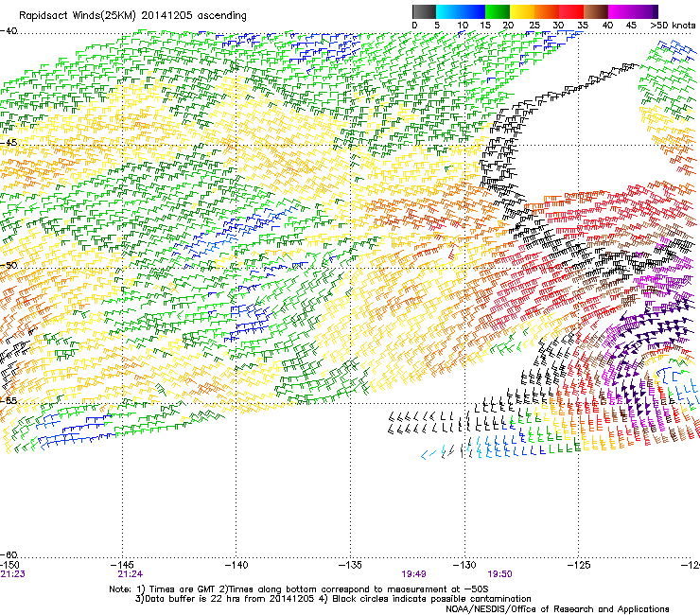
Task: Click the magenta-purple 40-50 knots legend swatch
Action: [633, 11]
